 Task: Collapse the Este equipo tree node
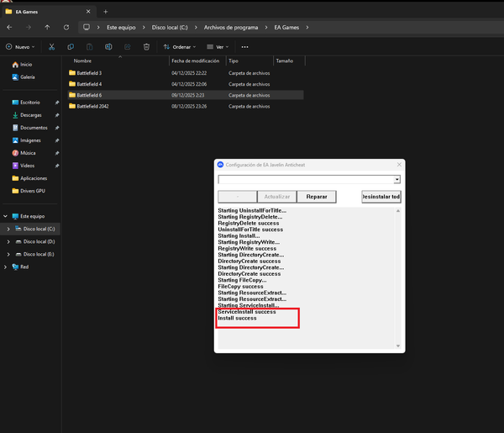pyautogui.click(x=5, y=216)
